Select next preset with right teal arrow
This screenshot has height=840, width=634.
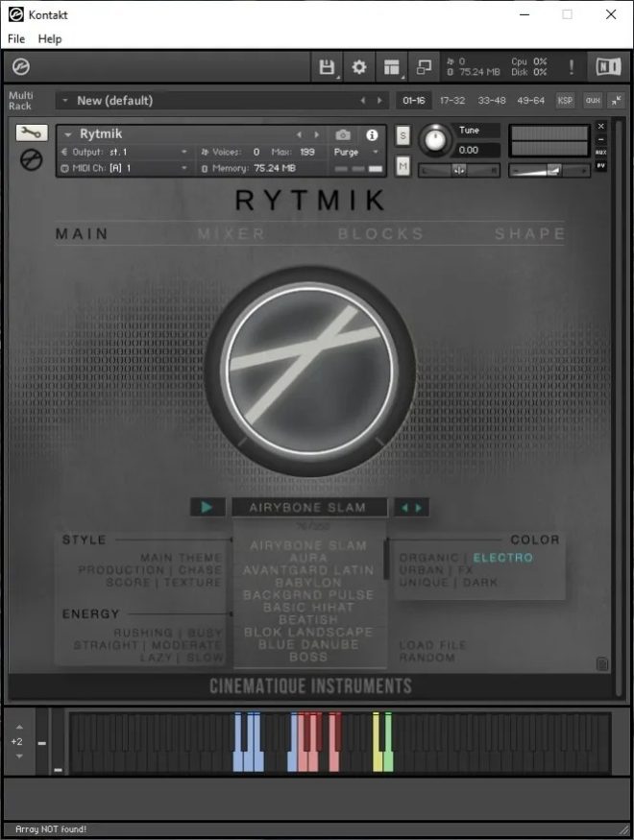point(419,507)
